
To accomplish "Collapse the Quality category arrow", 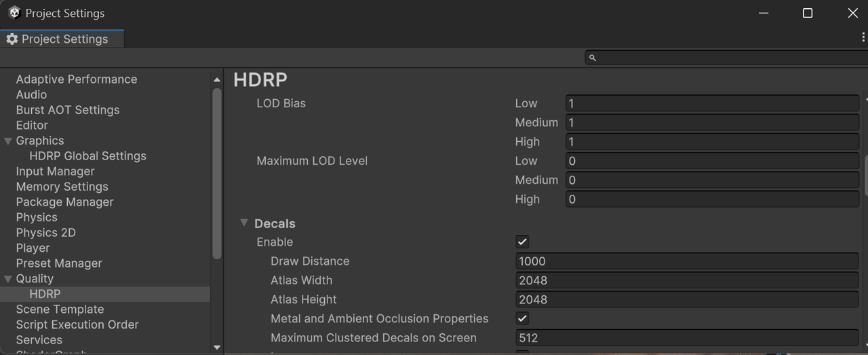I will 8,279.
